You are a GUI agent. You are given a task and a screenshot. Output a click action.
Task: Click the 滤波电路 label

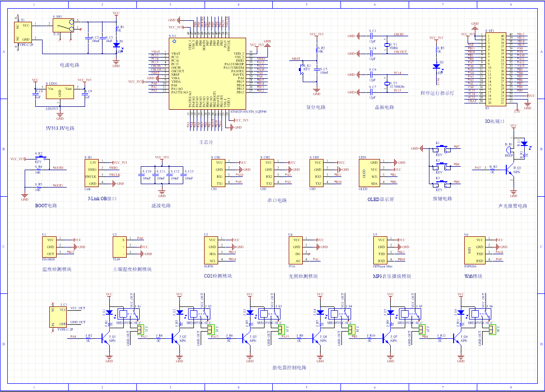[x=161, y=206]
